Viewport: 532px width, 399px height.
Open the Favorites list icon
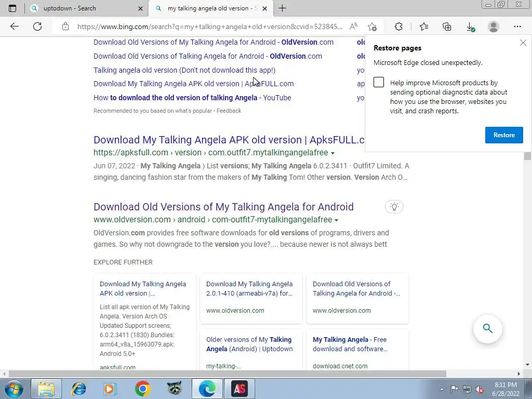click(424, 26)
